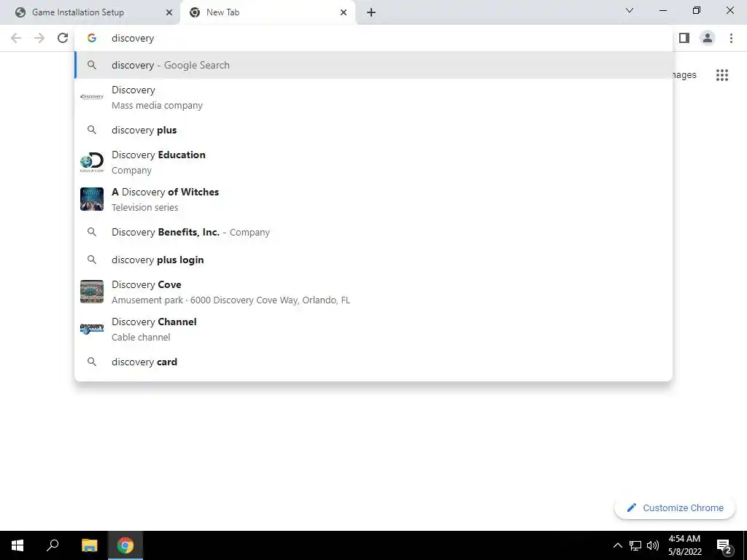Click the Discovery of Witches poster thumbnail
The image size is (747, 560).
pyautogui.click(x=91, y=199)
